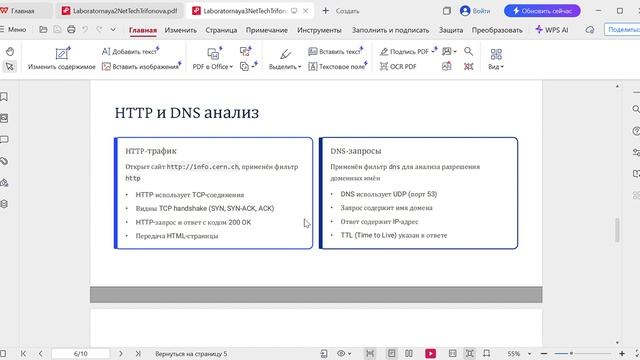Click the zoom slider handle
Screen dimensions: 640x360
click(571, 353)
